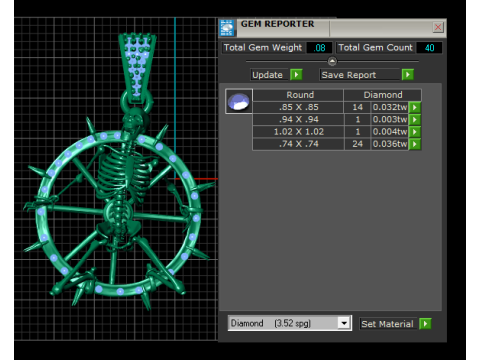Click the green arrow next to Set Material
The height and width of the screenshot is (360, 480).
click(425, 324)
